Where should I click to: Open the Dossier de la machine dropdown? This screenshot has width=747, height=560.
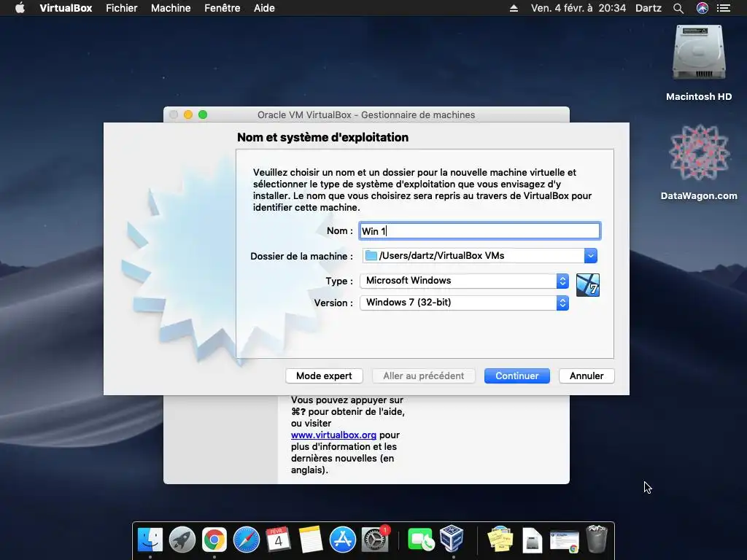590,256
